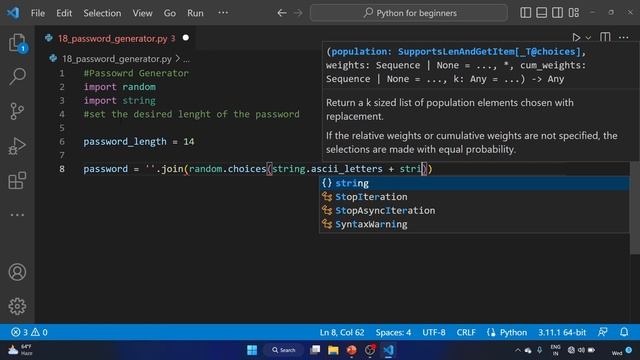Open the Run and Debug view
Screen dimensions: 640x360
coord(17,146)
